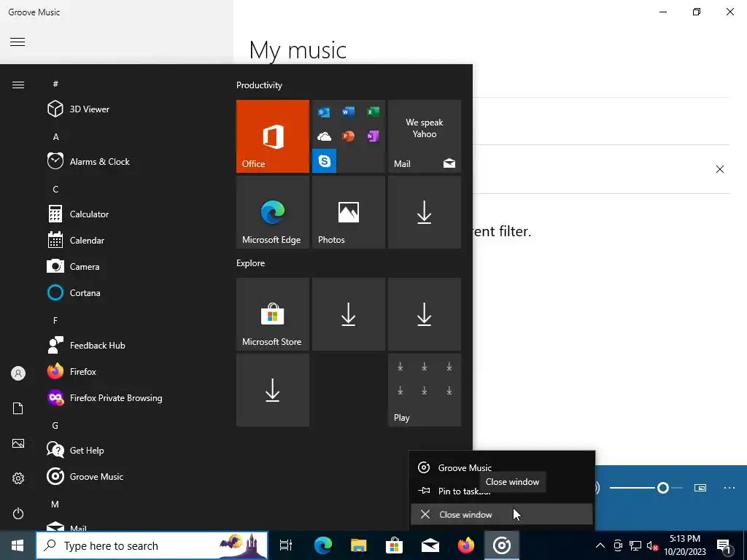Click the # section header in app list
747x560 pixels.
(55, 84)
